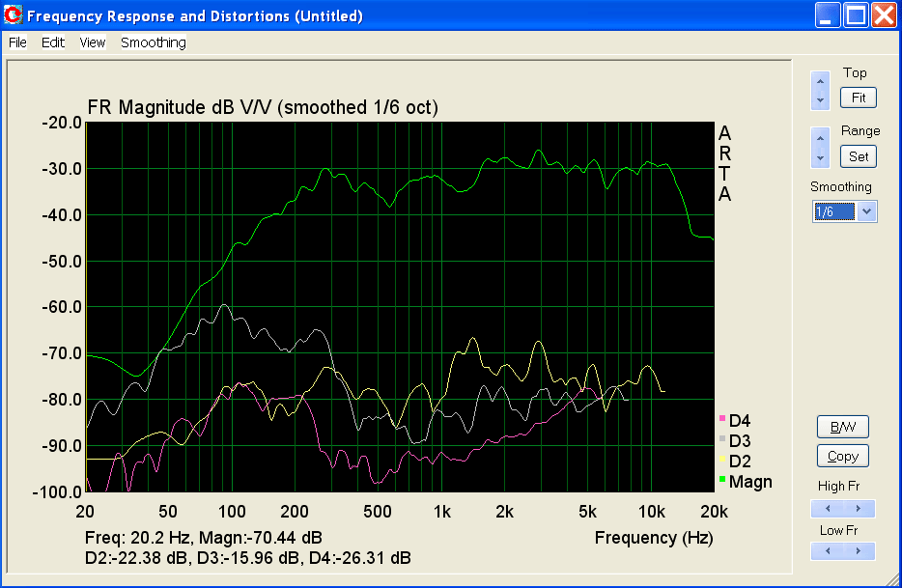Select the 1/6 smoothing value field
This screenshot has width=902, height=588.
click(834, 211)
